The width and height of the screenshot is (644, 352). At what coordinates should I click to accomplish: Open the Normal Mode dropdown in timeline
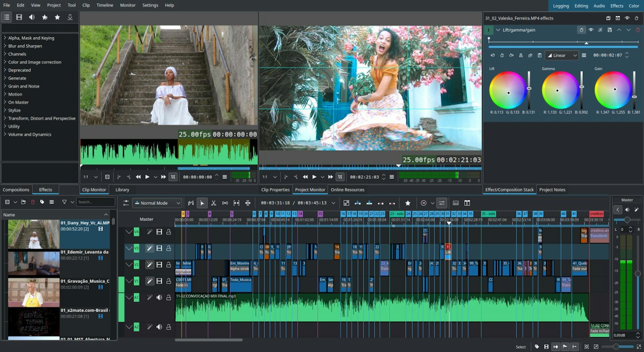[x=157, y=202]
